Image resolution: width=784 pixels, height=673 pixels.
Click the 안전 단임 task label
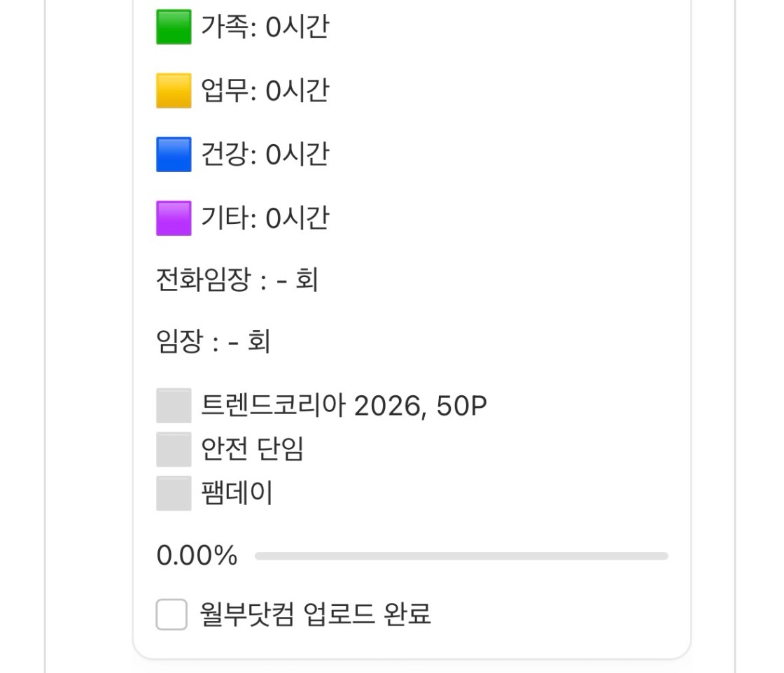pos(252,449)
